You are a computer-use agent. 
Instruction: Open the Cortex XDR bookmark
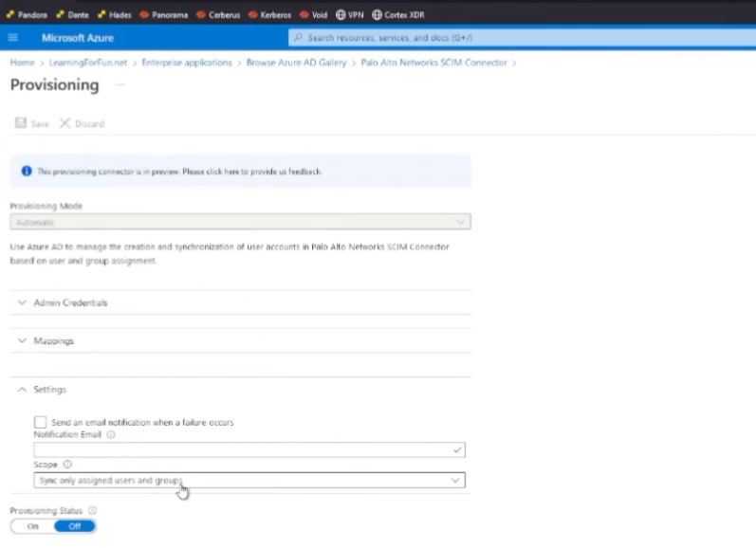click(x=398, y=15)
